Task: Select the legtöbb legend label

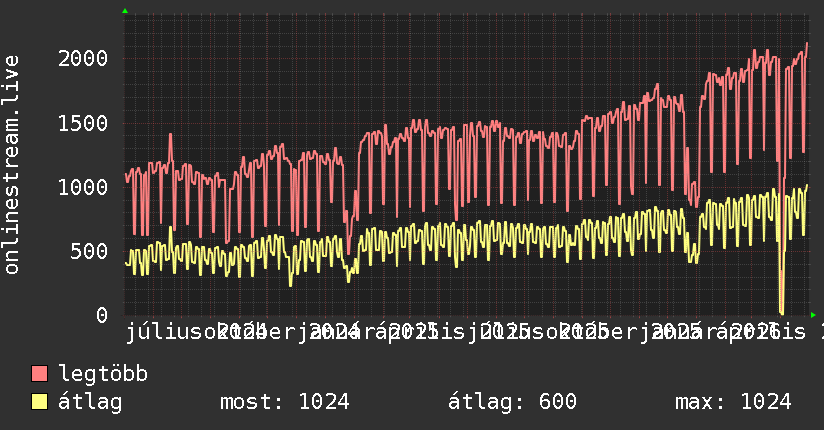Action: [103, 373]
